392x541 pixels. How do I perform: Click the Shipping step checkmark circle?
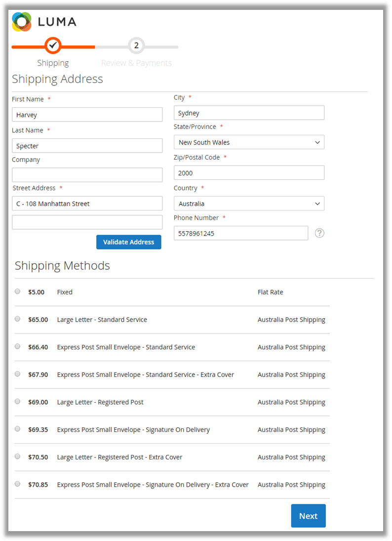pos(53,46)
